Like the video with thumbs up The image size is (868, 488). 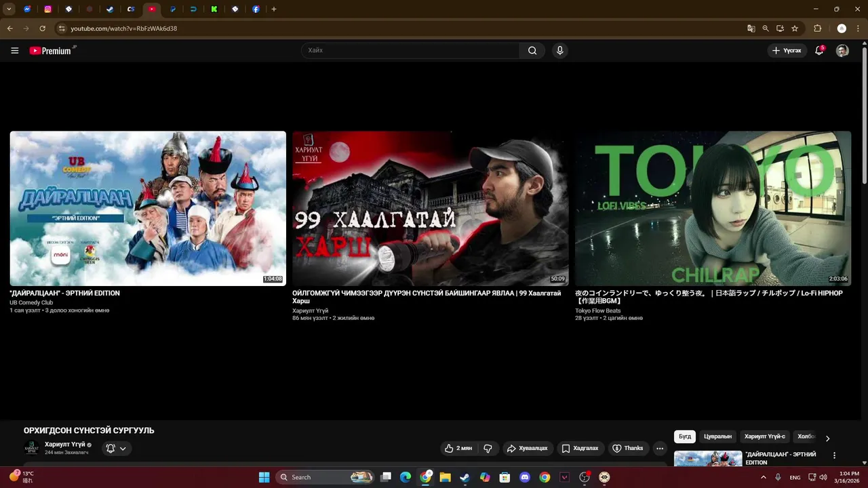[x=459, y=448]
